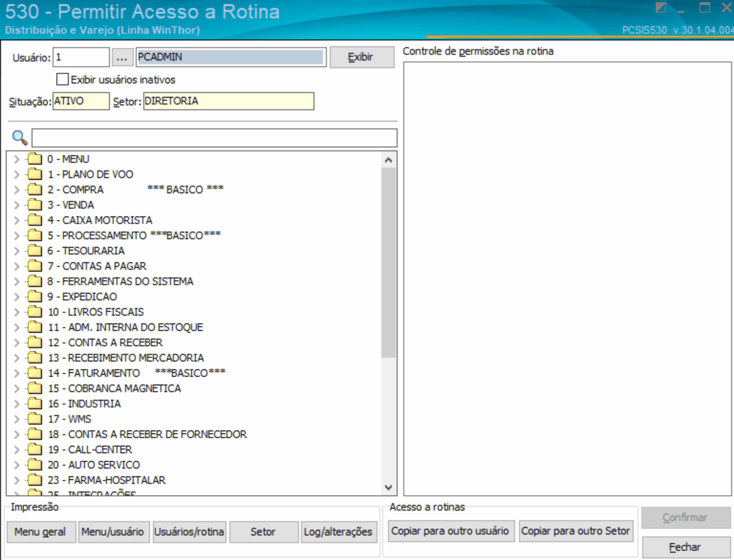Click the folder icon of 16 - INDUSTRIA
This screenshot has height=560, width=734.
tap(34, 404)
